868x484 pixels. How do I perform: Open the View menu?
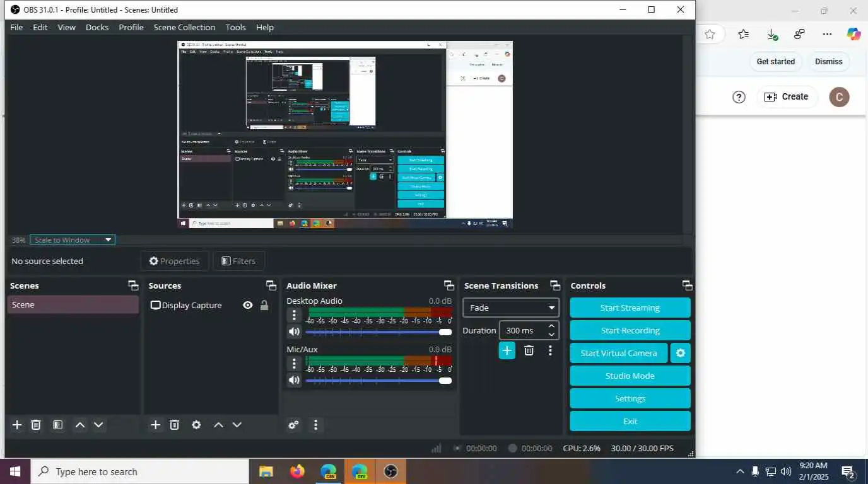tap(66, 27)
